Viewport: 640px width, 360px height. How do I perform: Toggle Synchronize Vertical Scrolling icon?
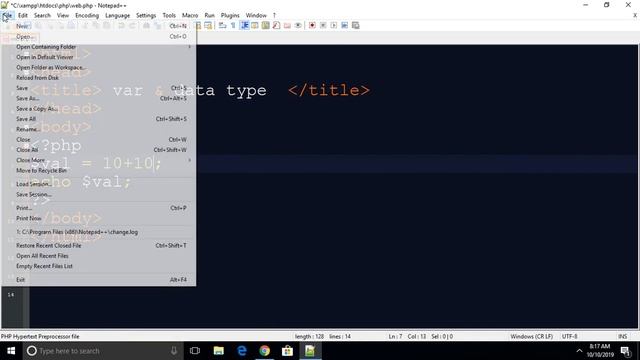tap(198, 25)
